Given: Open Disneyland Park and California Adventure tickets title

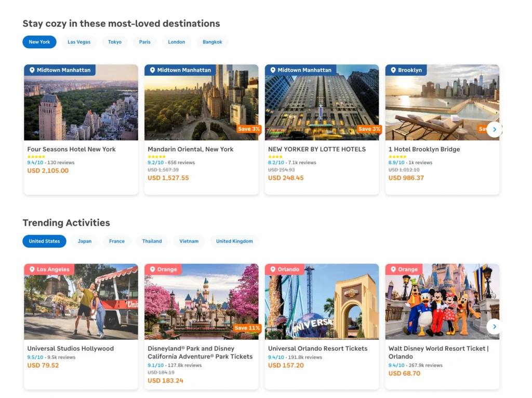Looking at the screenshot, I should pyautogui.click(x=200, y=352).
